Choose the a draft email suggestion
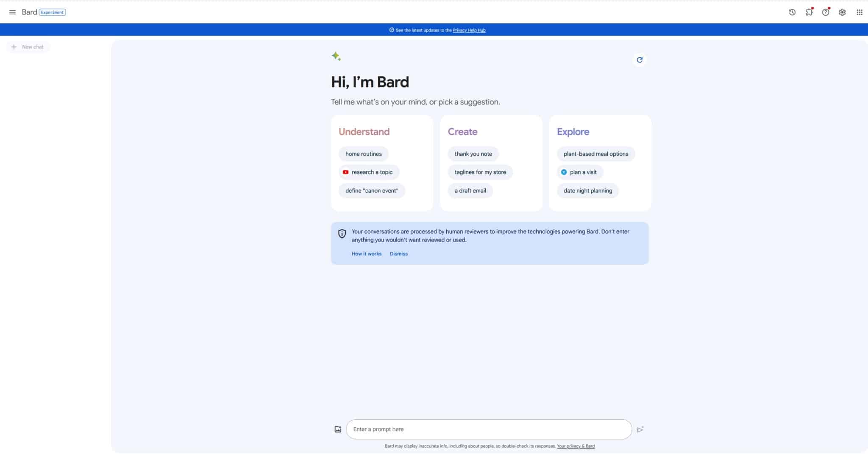The image size is (868, 457). click(470, 191)
